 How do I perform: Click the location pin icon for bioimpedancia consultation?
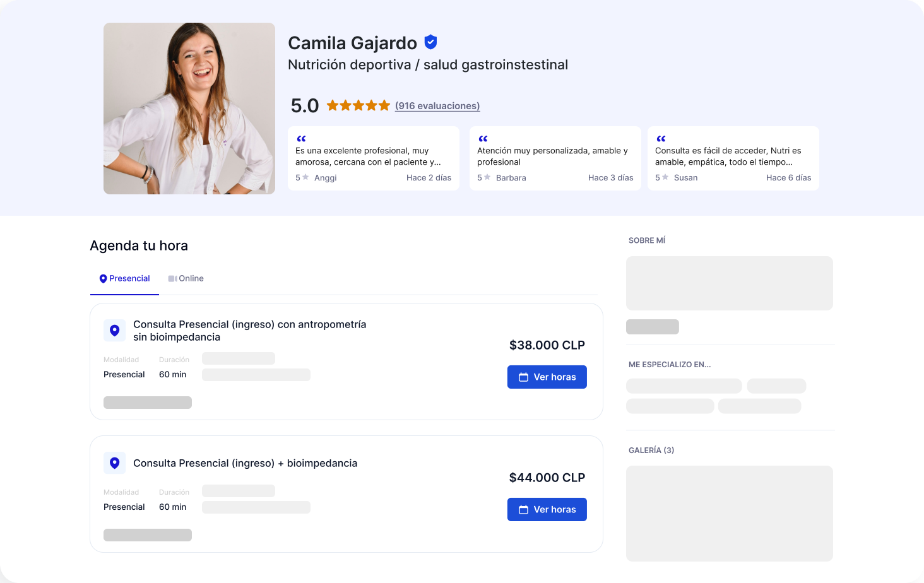click(114, 462)
